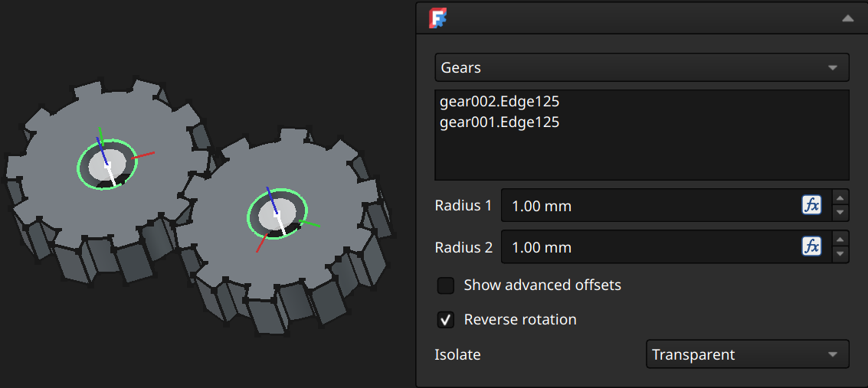Uncheck the Reverse rotation checkbox
Screen dimensions: 868x388
pyautogui.click(x=446, y=319)
